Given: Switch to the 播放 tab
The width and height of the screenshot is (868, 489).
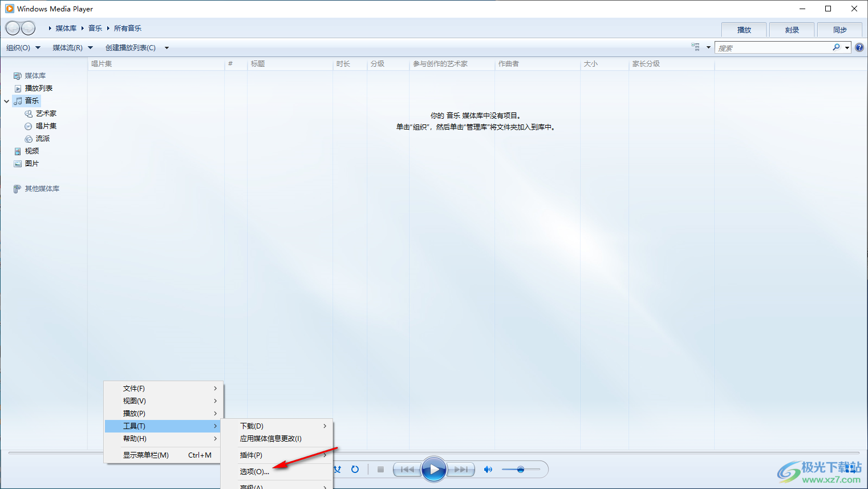Looking at the screenshot, I should [744, 30].
